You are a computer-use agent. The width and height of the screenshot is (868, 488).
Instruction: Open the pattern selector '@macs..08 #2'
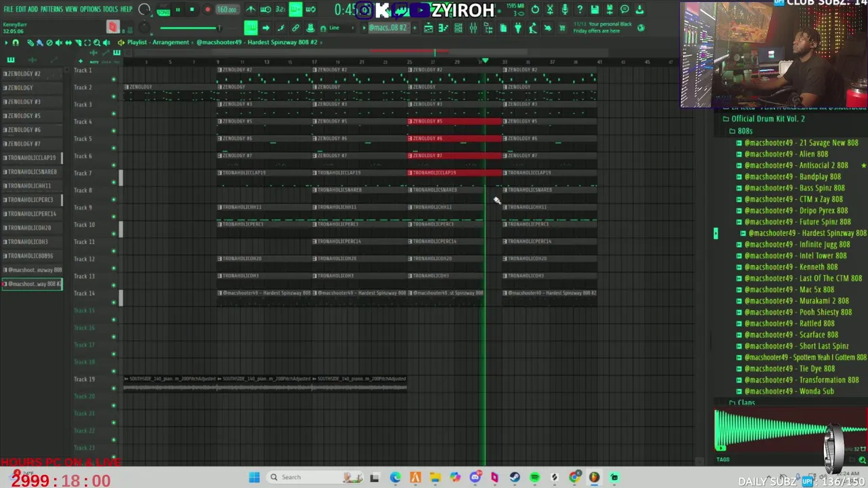click(389, 28)
